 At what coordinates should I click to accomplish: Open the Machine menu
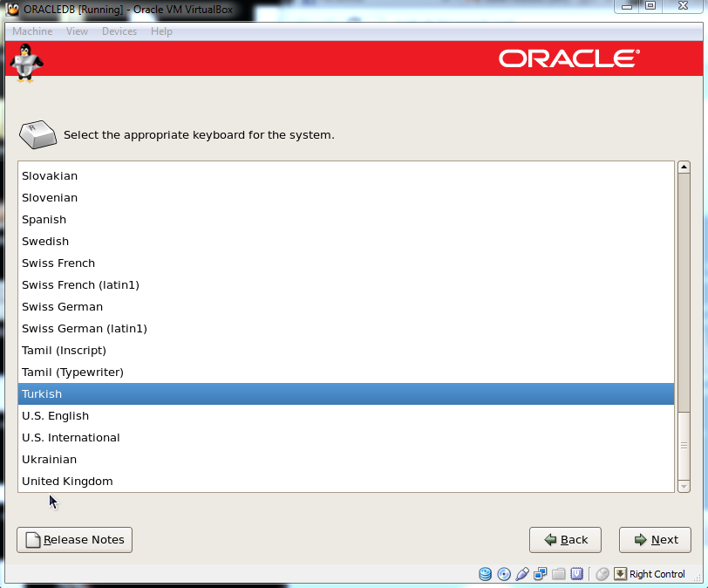[x=32, y=31]
